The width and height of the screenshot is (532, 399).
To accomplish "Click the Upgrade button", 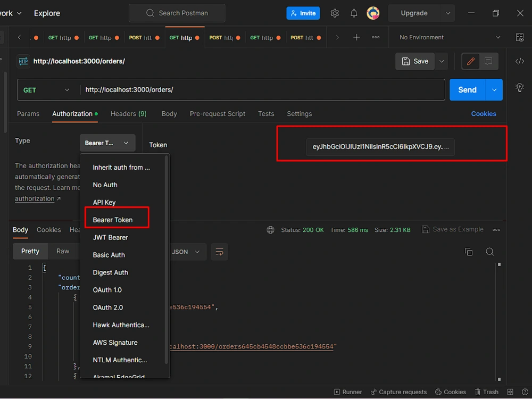I will [414, 13].
